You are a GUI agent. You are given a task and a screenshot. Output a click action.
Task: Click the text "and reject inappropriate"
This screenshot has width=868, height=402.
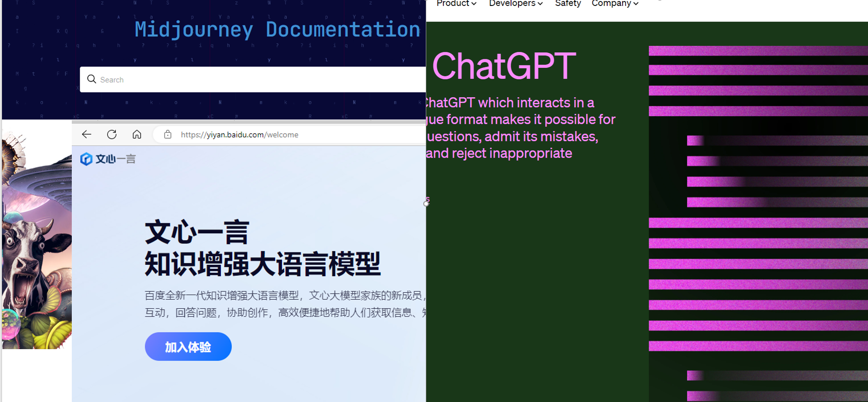pos(499,153)
